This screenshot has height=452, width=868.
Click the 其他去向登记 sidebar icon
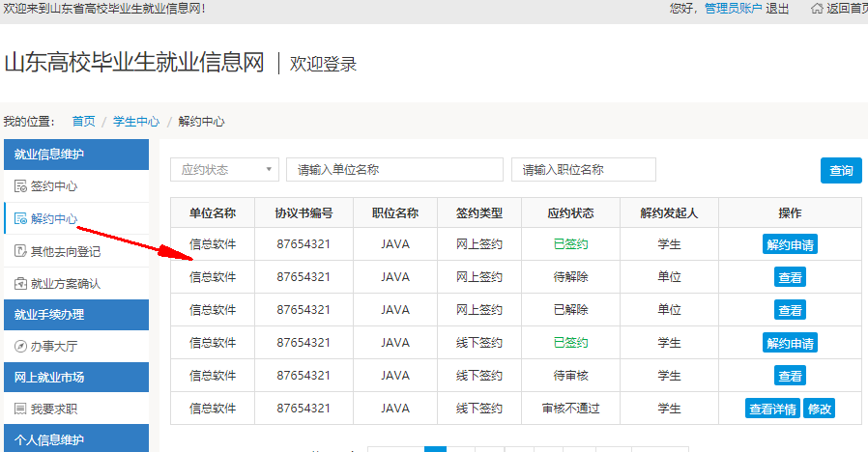click(x=20, y=252)
